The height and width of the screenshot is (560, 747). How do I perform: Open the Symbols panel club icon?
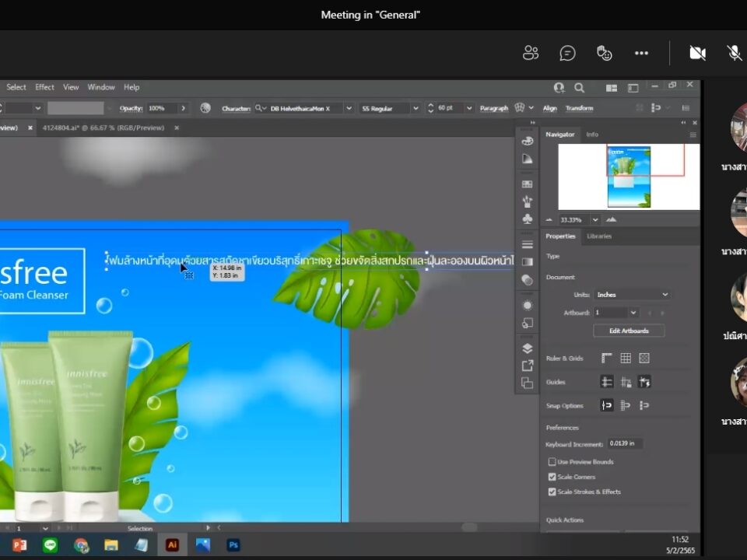pos(528,219)
